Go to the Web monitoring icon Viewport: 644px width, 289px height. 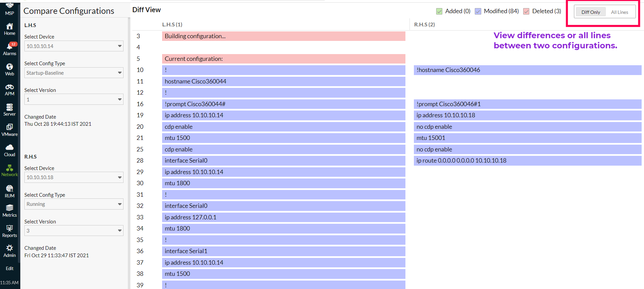point(9,67)
